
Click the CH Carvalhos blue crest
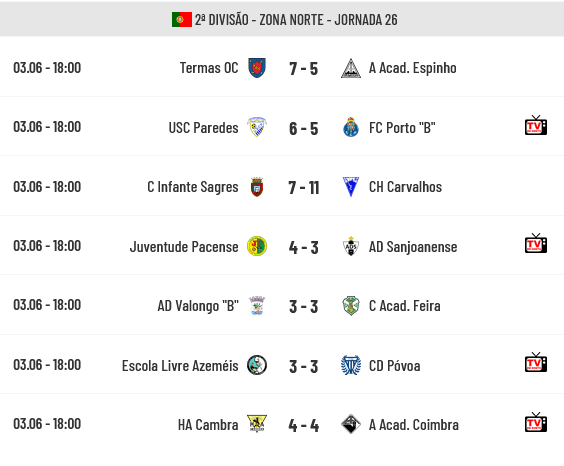point(351,187)
